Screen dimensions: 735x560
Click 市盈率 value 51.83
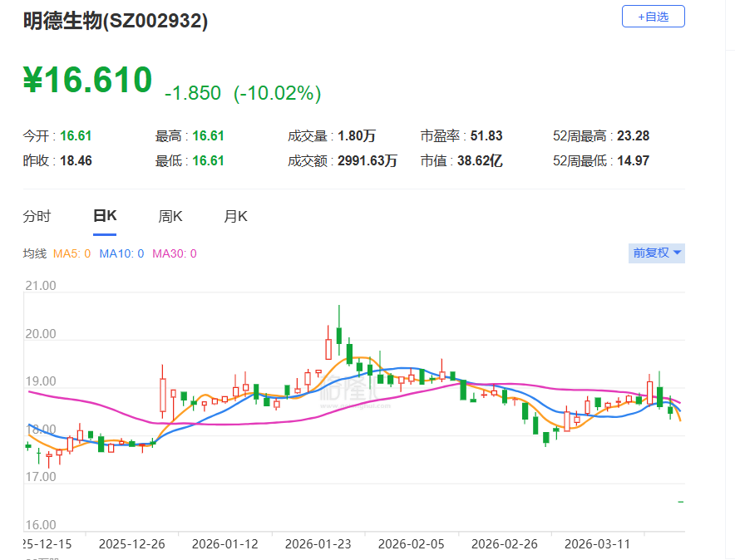click(486, 136)
